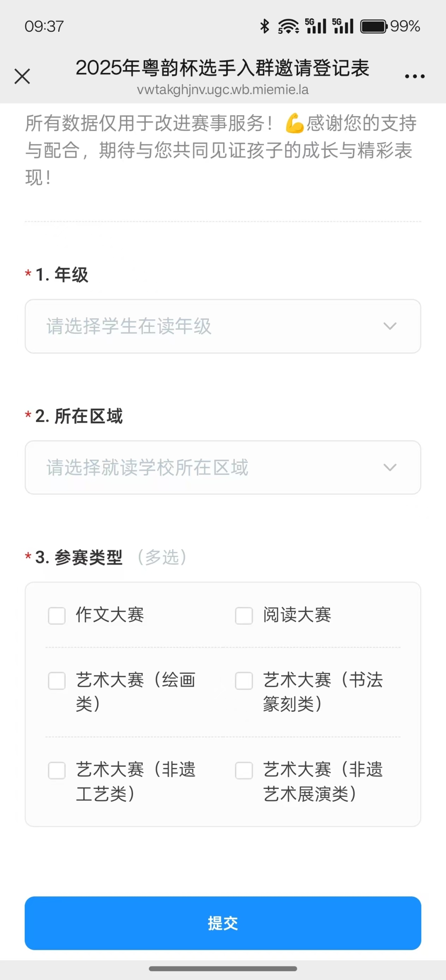Screen dimensions: 446x980
Task: Check the 阅读大赛 checkbox
Action: 244,616
